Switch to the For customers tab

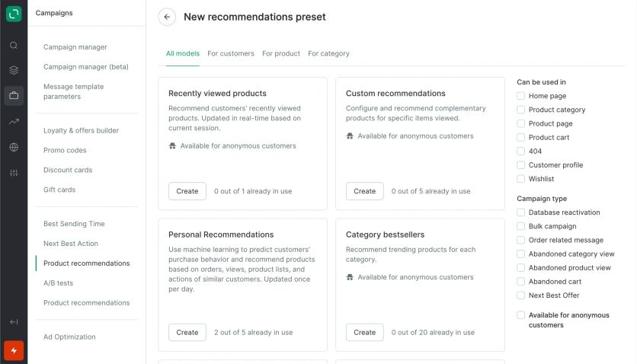point(231,54)
